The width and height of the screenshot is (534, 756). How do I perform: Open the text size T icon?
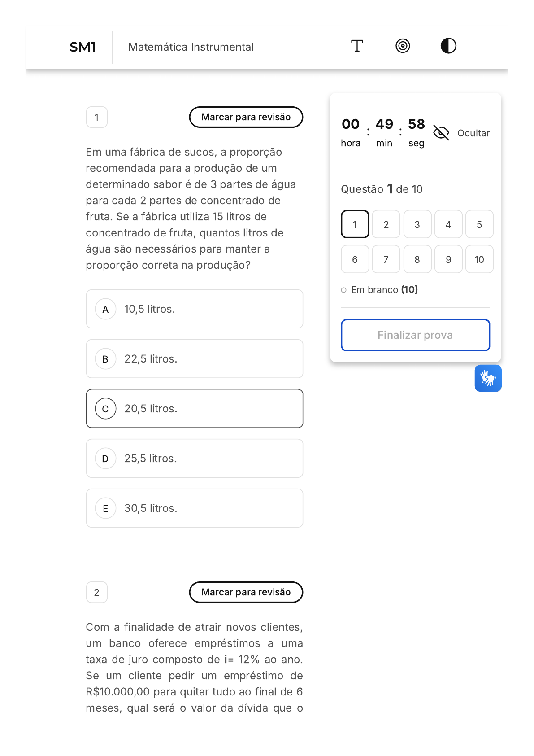[x=357, y=46]
